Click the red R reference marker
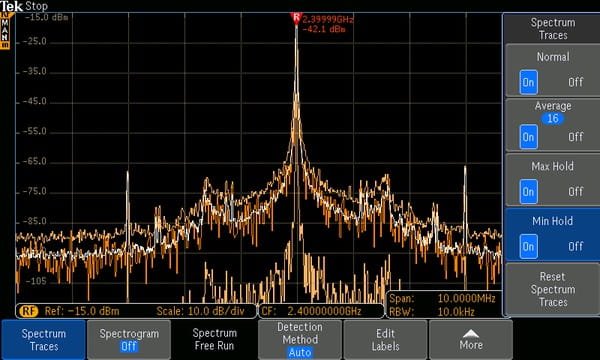 click(296, 18)
